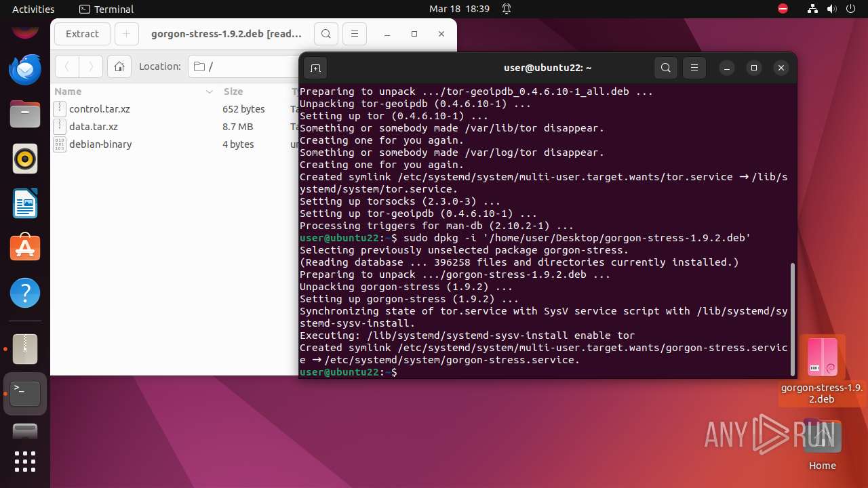Minimize the Archive Manager window
The image size is (868, 488).
click(x=387, y=34)
